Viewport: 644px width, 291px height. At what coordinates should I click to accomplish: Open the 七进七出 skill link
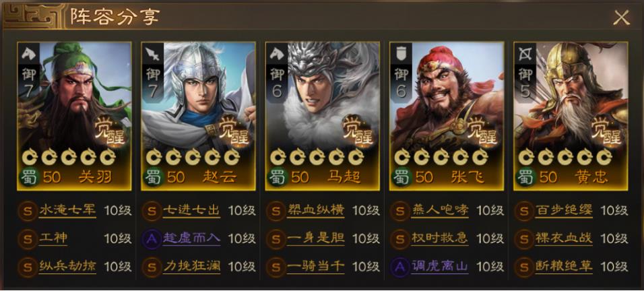point(192,211)
